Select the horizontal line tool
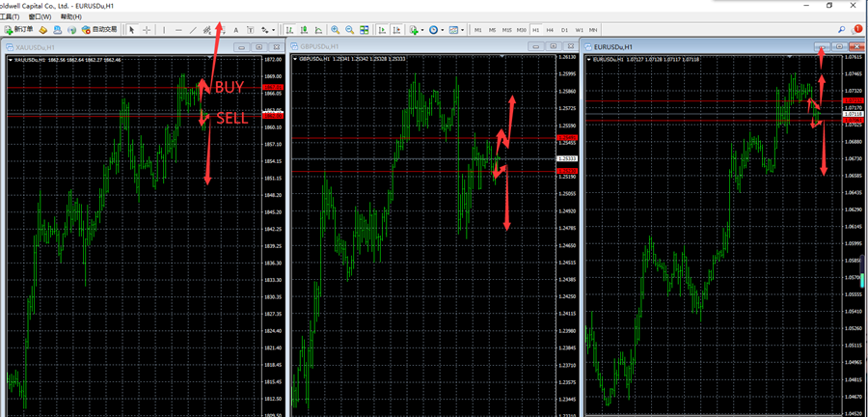 [x=179, y=30]
